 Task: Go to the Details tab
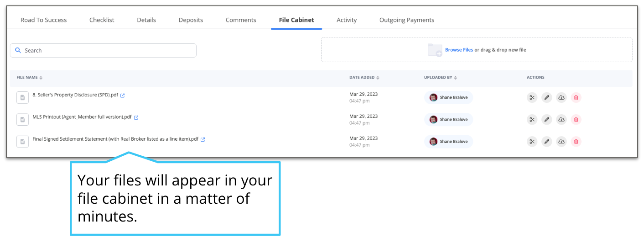146,20
